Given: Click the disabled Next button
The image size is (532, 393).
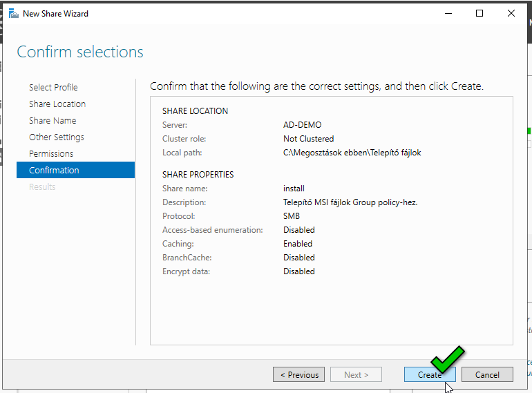Looking at the screenshot, I should 356,374.
